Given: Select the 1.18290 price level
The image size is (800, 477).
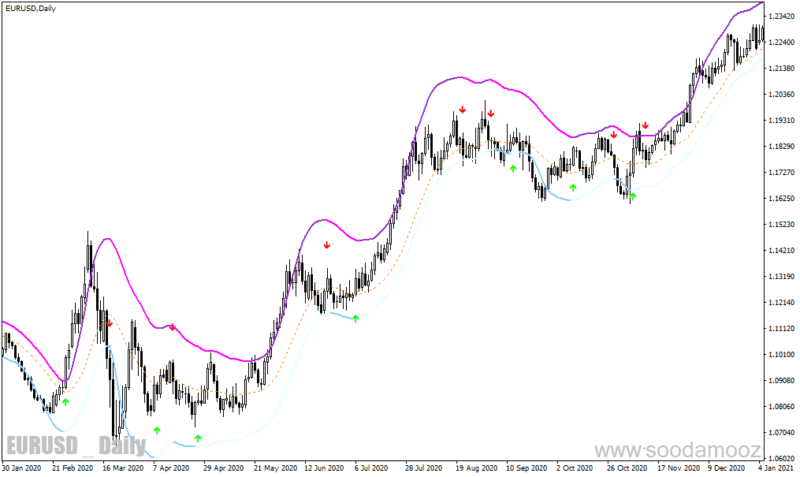Looking at the screenshot, I should [x=782, y=146].
